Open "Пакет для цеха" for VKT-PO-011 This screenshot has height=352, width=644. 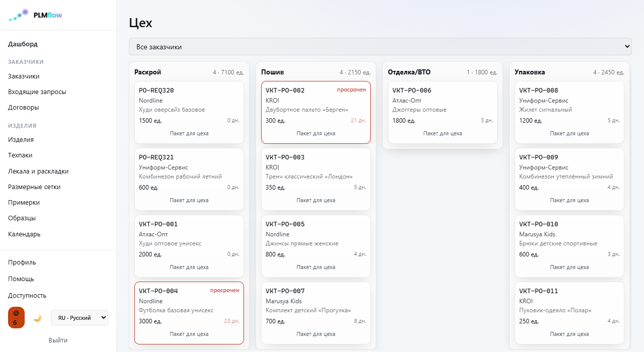point(570,334)
